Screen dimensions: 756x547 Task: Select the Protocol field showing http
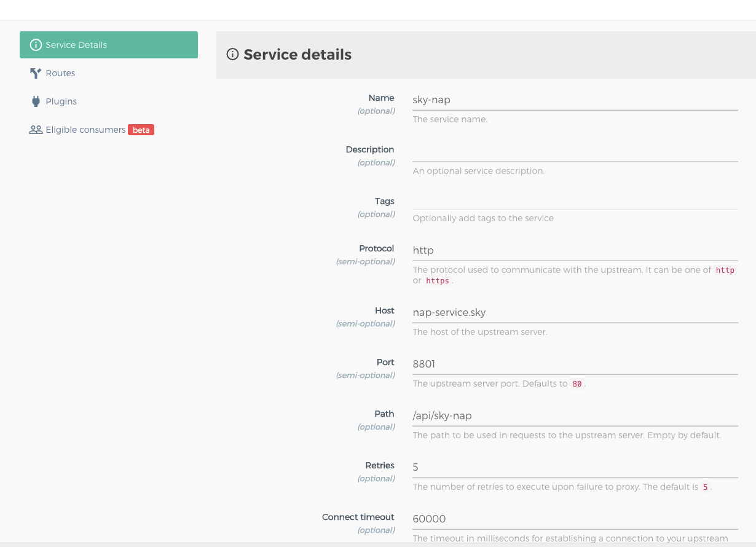tap(575, 250)
